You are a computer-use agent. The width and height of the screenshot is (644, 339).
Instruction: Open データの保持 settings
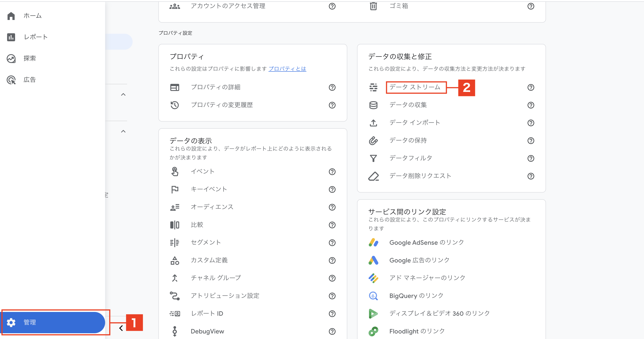408,140
